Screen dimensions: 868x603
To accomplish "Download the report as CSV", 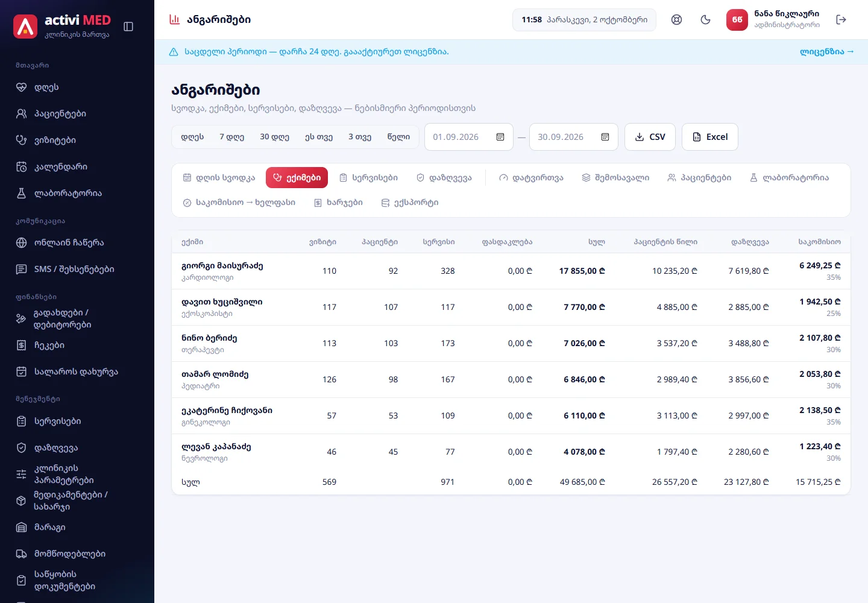I will [x=650, y=137].
